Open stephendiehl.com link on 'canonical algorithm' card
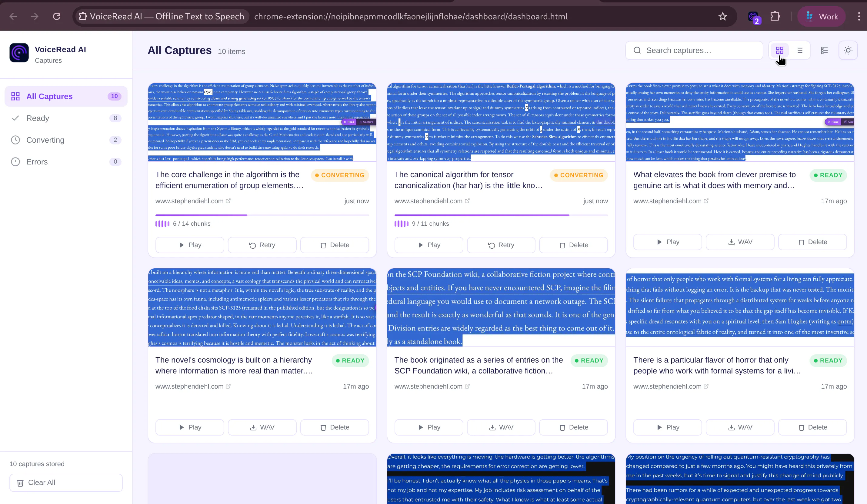 click(x=432, y=201)
